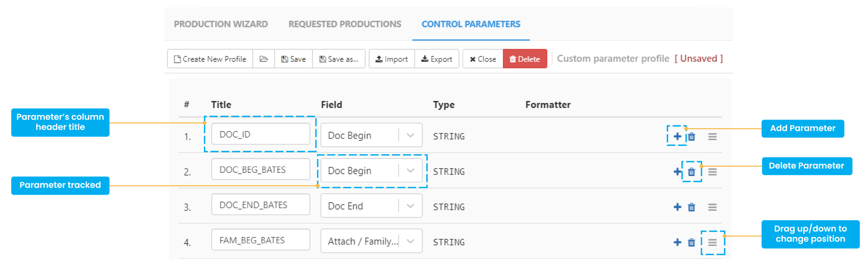Viewport: 868px width, 279px height.
Task: Click the STRING type in FAM_BEG_BATES row
Action: [449, 242]
